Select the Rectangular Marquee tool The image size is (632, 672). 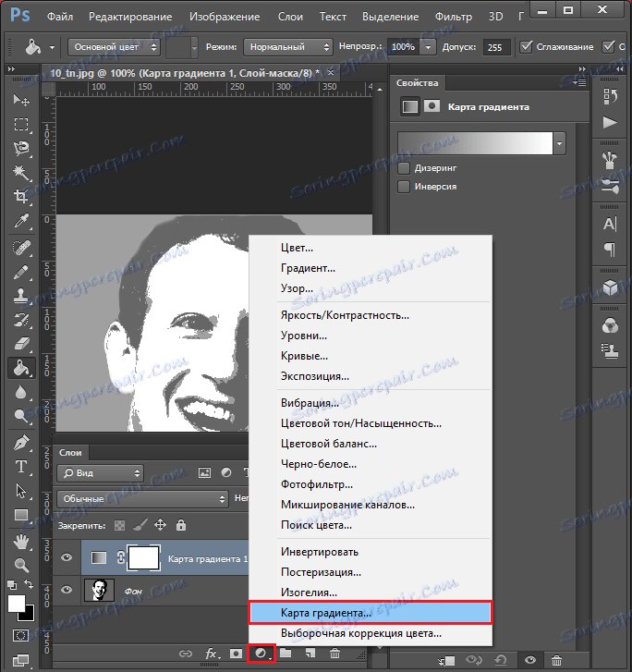[x=20, y=124]
